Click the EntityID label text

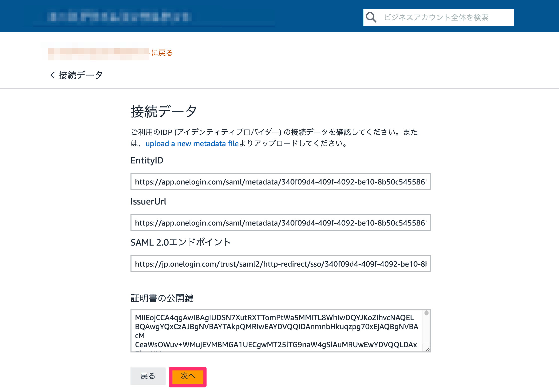pyautogui.click(x=147, y=160)
